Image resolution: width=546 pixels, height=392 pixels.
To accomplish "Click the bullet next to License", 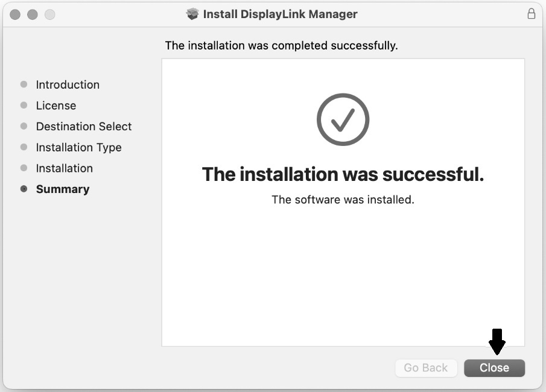I will click(24, 105).
